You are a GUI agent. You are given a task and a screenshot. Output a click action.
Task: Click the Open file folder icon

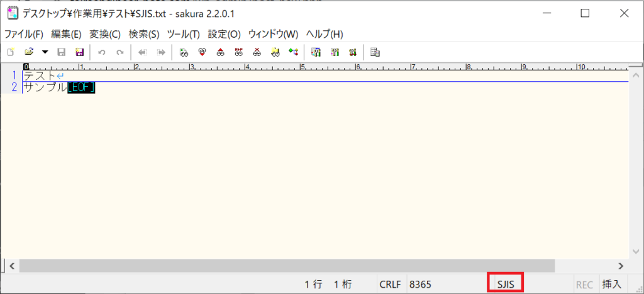coord(28,52)
